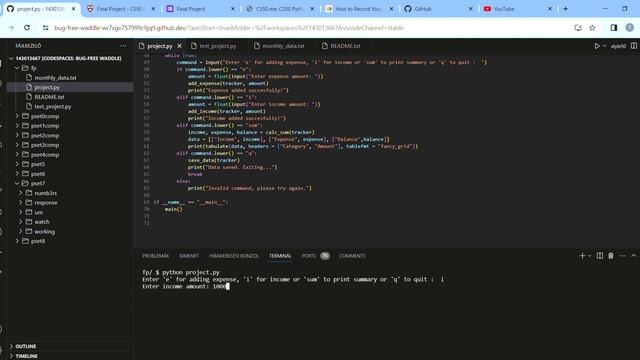Open the HIBAKERESÉSI KONZOL panel tab

tap(233, 256)
